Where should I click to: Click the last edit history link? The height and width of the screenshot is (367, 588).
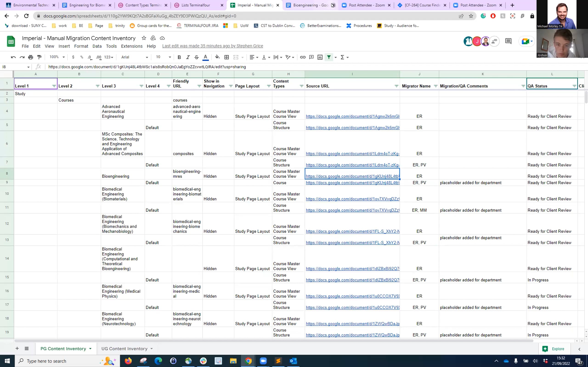pos(213,46)
